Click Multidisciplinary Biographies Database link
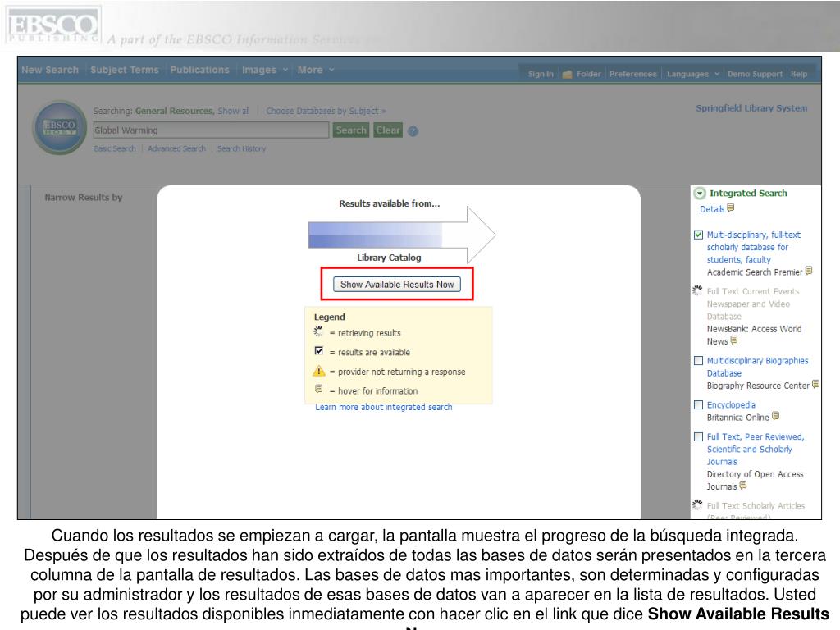The width and height of the screenshot is (840, 630). coord(757,367)
